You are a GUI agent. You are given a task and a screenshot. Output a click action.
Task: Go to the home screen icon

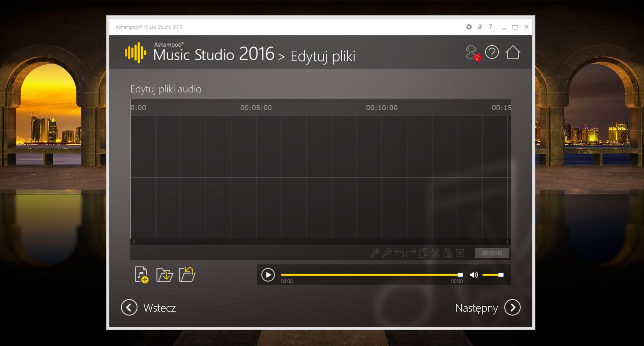[x=513, y=52]
